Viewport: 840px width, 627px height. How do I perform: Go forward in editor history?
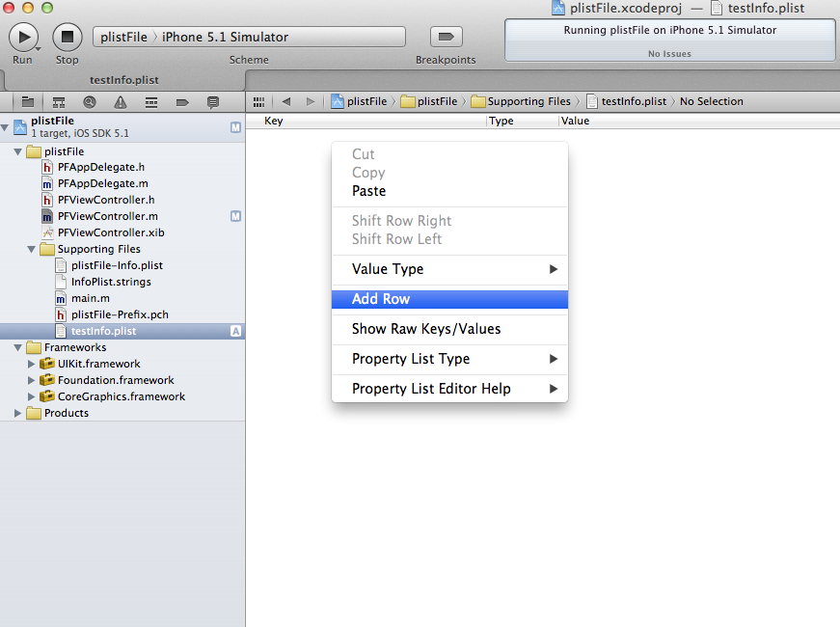311,101
